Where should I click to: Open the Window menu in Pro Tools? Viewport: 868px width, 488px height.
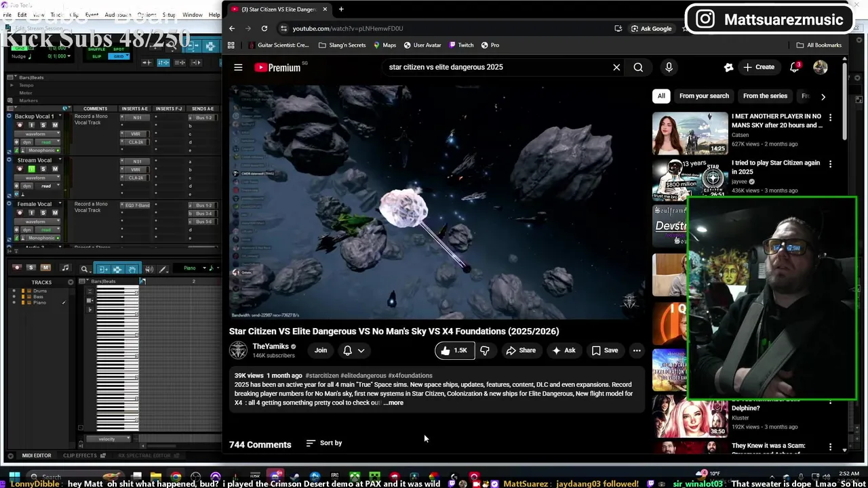pyautogui.click(x=193, y=15)
